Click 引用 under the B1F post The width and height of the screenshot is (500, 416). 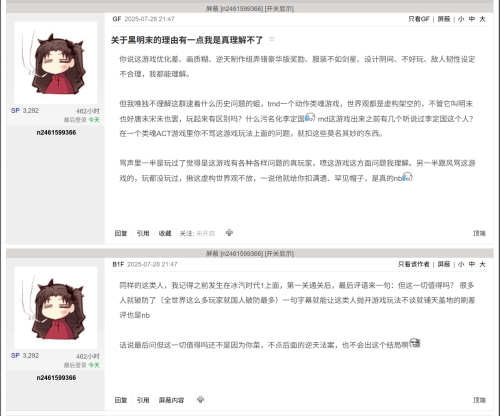point(143,400)
